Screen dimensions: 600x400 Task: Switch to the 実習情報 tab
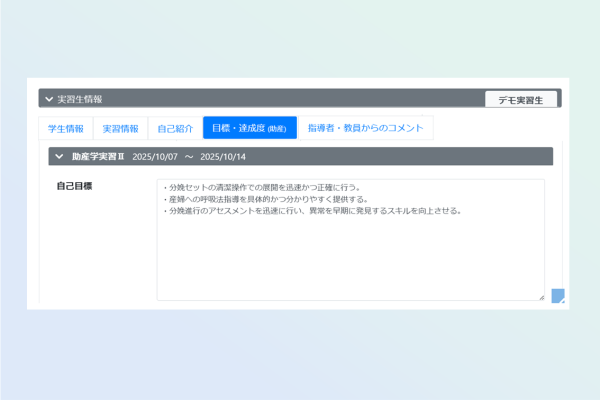tap(120, 128)
